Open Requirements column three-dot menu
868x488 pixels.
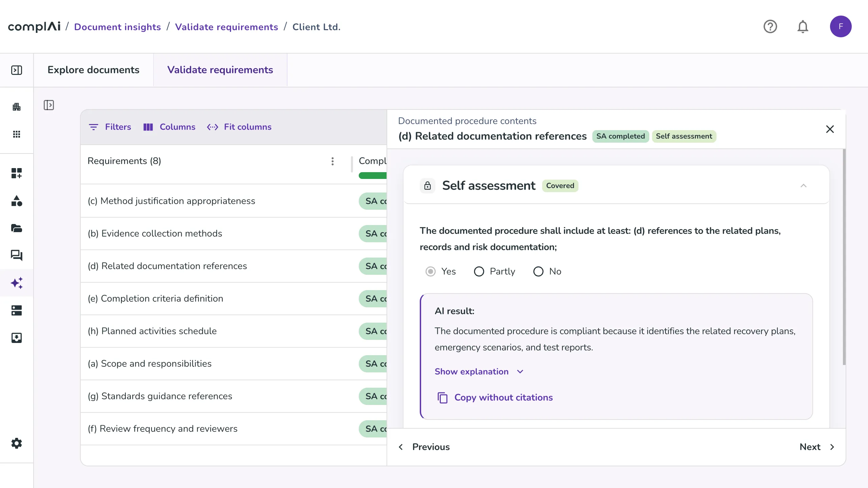coord(333,161)
